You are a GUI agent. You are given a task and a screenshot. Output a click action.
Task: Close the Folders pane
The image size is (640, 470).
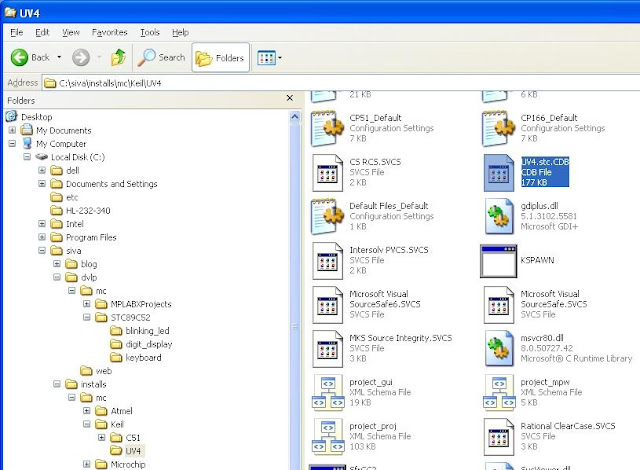click(x=290, y=98)
